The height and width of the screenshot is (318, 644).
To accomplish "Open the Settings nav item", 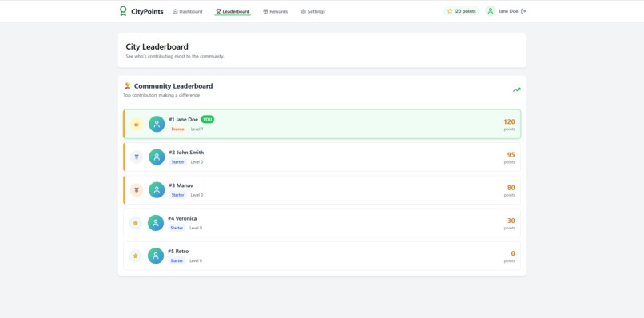I will (313, 11).
